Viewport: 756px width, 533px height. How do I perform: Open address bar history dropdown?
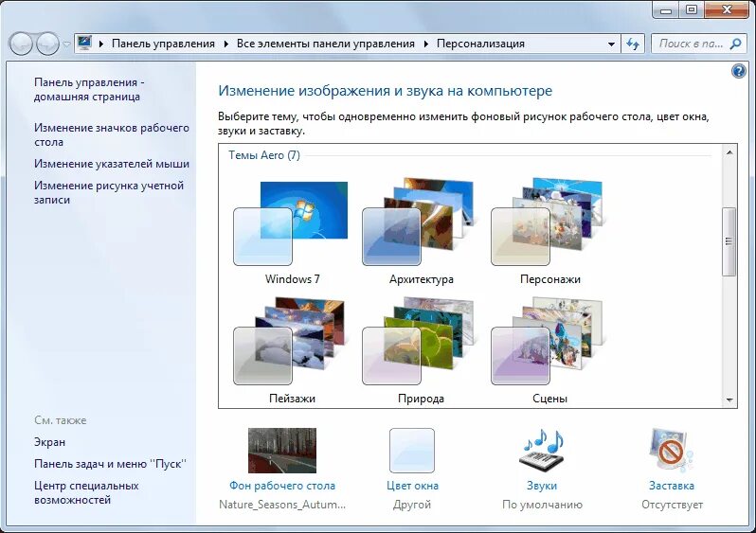pos(611,44)
